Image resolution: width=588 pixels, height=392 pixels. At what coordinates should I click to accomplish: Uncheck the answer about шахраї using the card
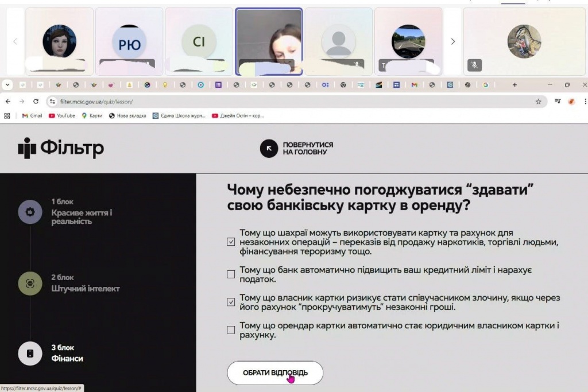tap(231, 242)
